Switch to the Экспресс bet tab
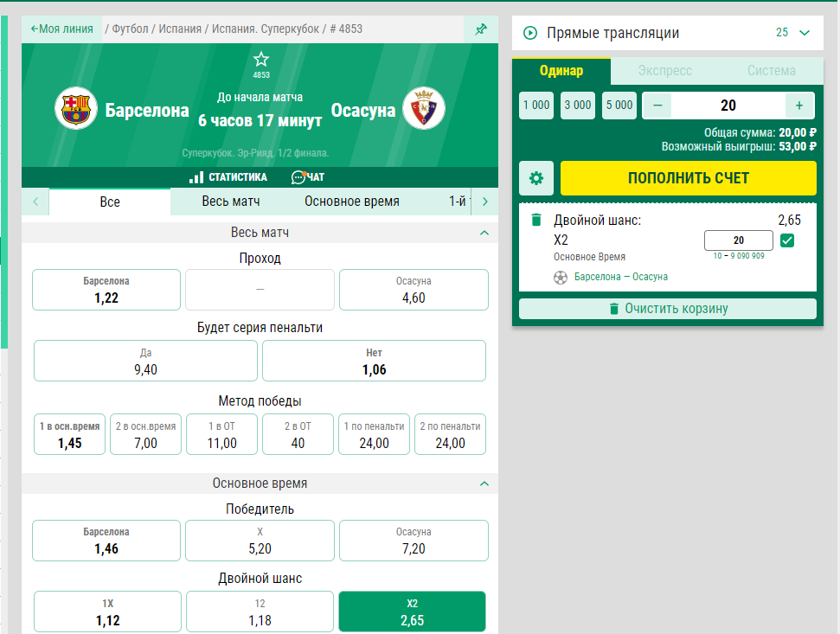This screenshot has height=634, width=840. pyautogui.click(x=665, y=71)
